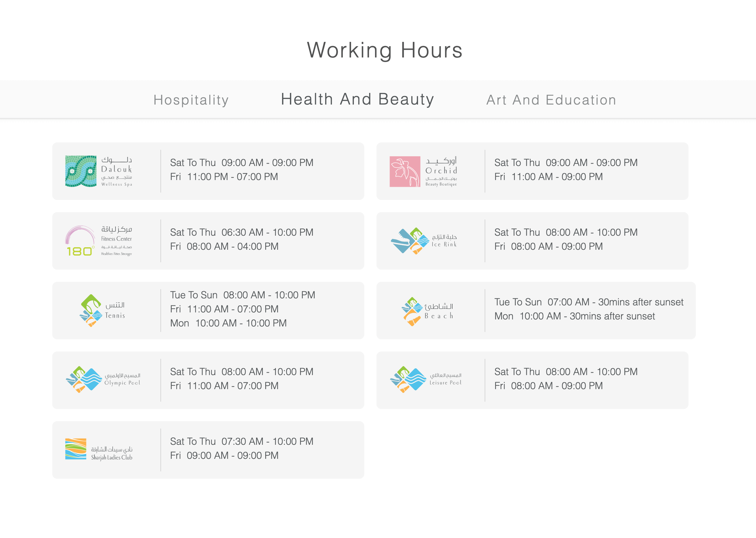Click Sharjah Ladies Club 07:30 AM hours
The height and width of the screenshot is (538, 756).
point(242,442)
